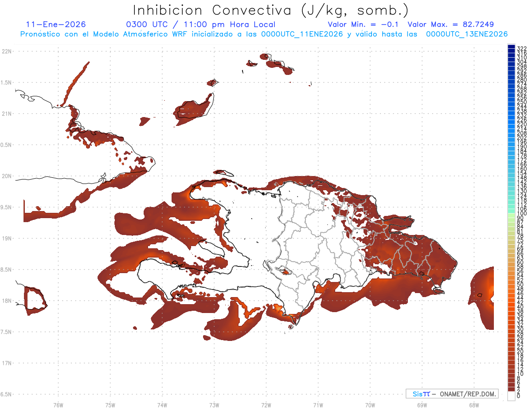The height and width of the screenshot is (411, 532).
Task: Click the 18N latitude axis label
Action: (x=7, y=301)
